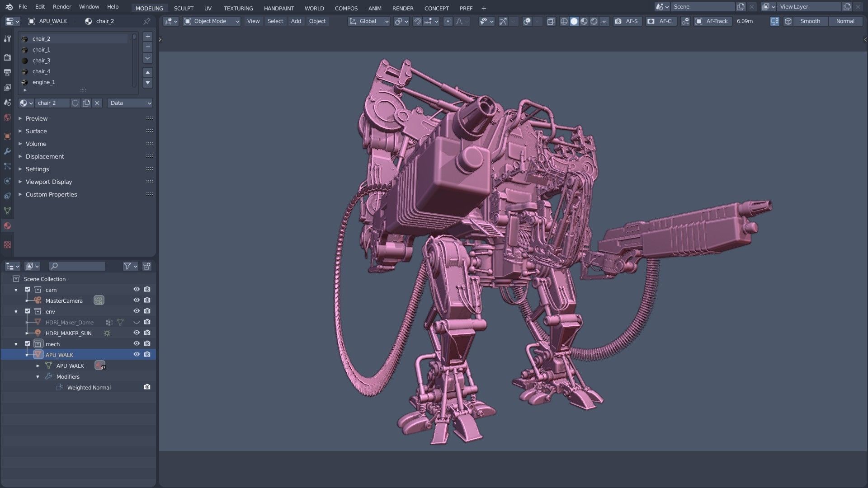
Task: Toggle visibility of the env collection
Action: click(137, 311)
